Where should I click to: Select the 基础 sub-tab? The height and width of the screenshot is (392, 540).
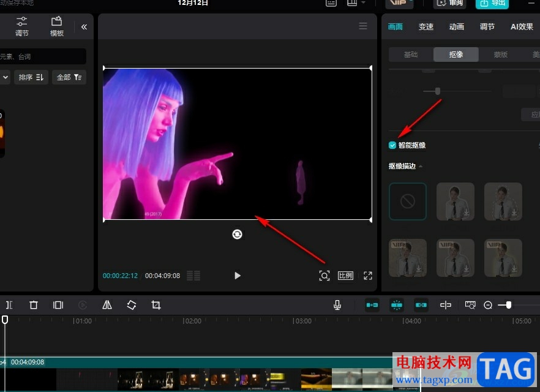[411, 55]
